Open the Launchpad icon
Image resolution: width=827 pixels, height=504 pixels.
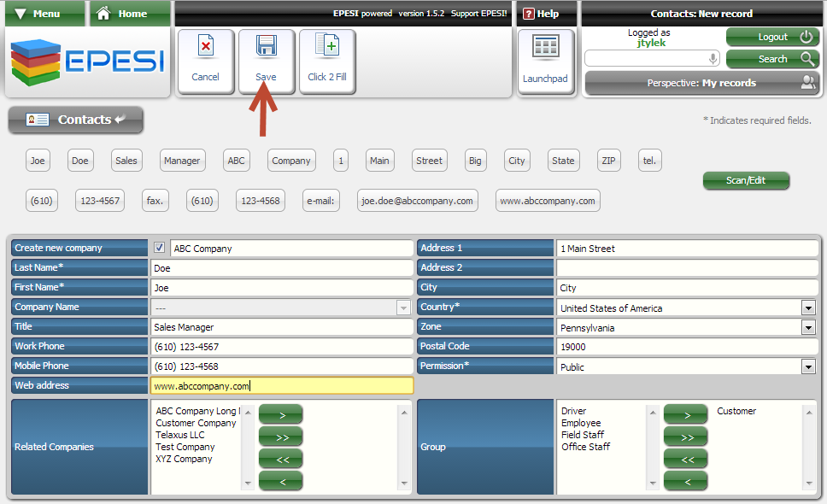545,50
